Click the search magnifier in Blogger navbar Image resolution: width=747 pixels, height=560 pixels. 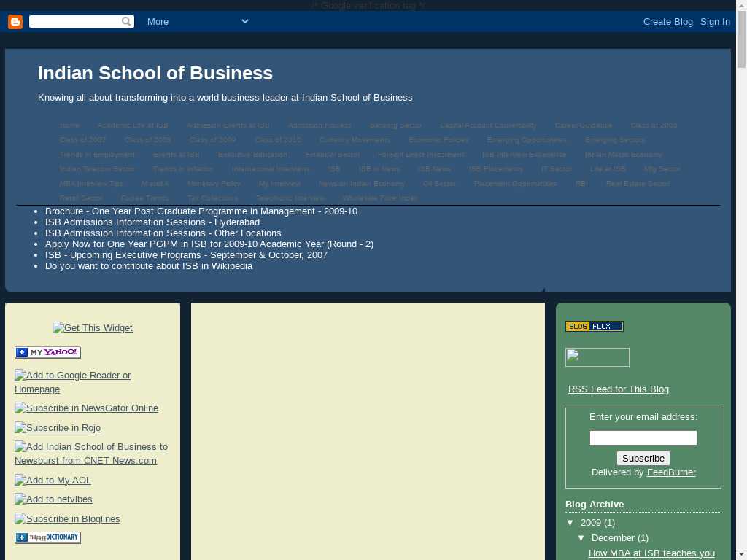(x=127, y=22)
